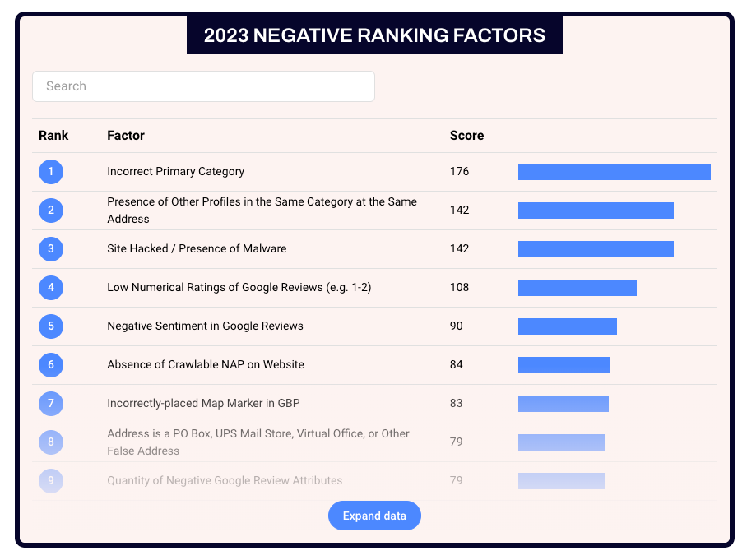The width and height of the screenshot is (747, 560).
Task: Select the rank 3 number badge
Action: [51, 249]
